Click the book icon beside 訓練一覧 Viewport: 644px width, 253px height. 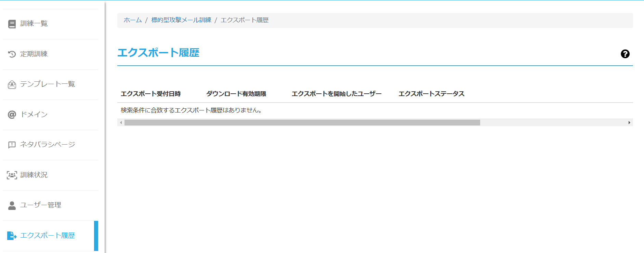pyautogui.click(x=12, y=24)
